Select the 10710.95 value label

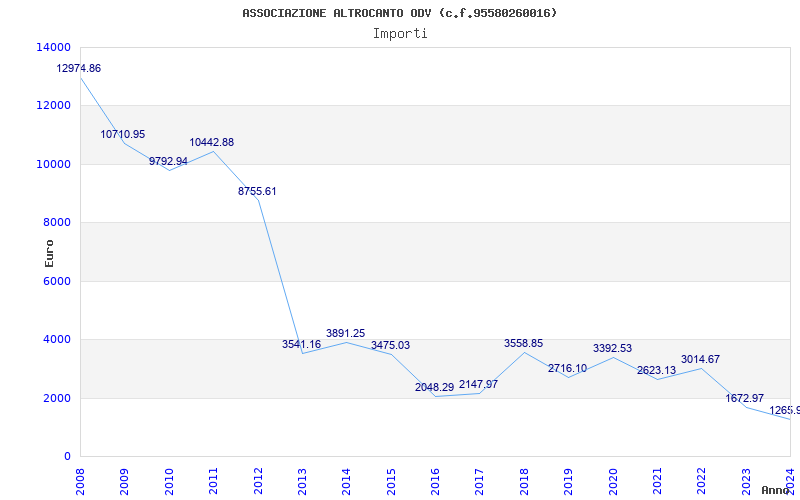(123, 134)
